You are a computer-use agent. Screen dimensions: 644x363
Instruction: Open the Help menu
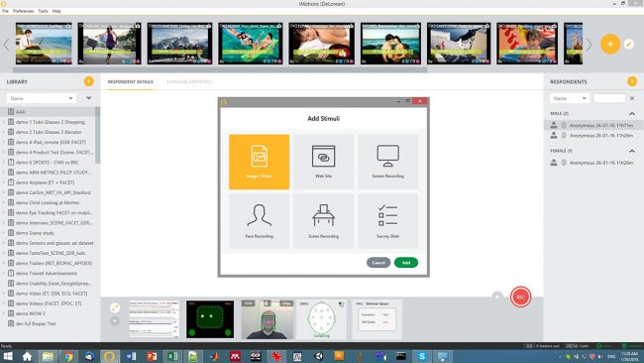coord(56,11)
